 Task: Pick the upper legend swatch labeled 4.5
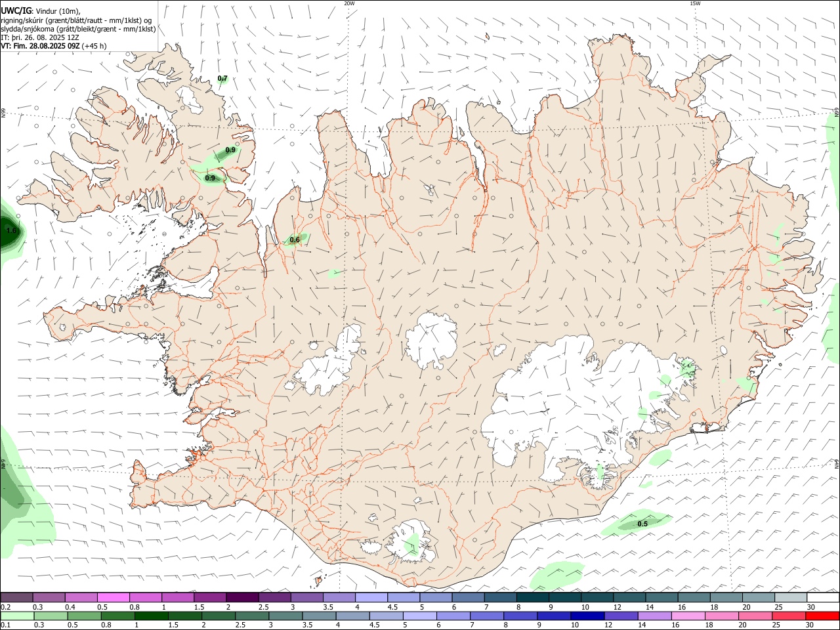click(x=402, y=597)
